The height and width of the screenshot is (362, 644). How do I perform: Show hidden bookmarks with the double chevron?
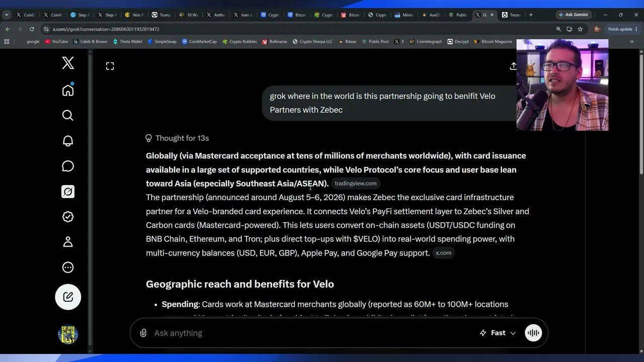tap(631, 42)
